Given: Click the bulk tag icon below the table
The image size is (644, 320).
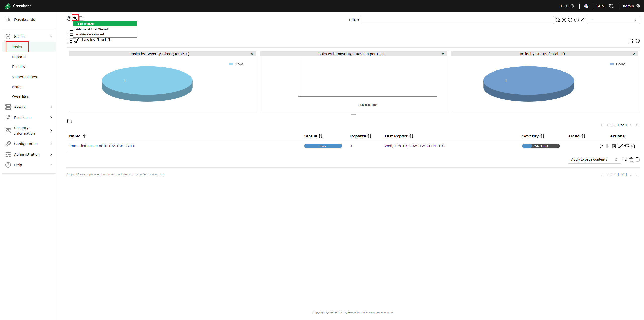Looking at the screenshot, I should coord(625,160).
